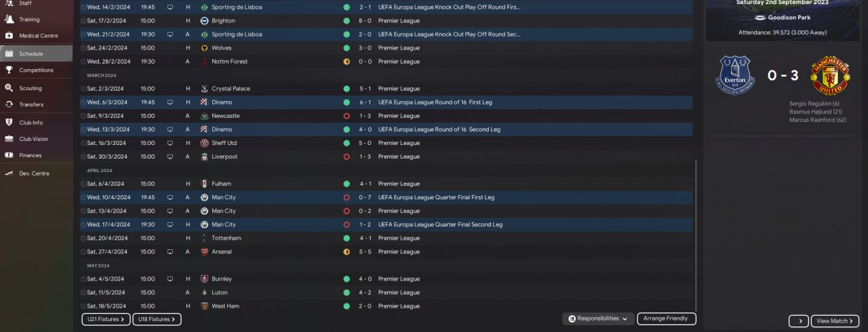This screenshot has height=332, width=868.
Task: Open the Medical Centre sidebar icon
Action: 9,35
